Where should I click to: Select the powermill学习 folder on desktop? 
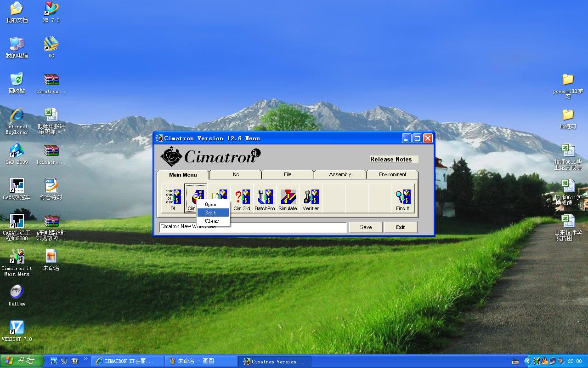568,86
